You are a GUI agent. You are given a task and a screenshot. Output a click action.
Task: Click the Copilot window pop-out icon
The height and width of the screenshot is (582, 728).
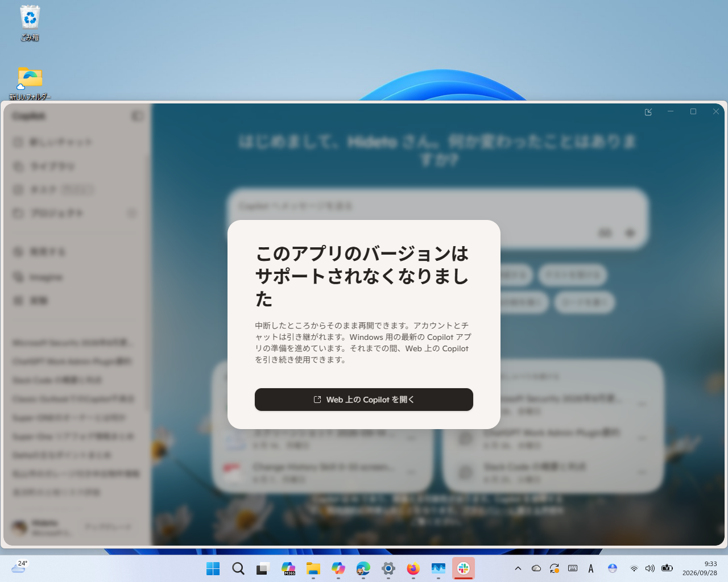(x=648, y=112)
